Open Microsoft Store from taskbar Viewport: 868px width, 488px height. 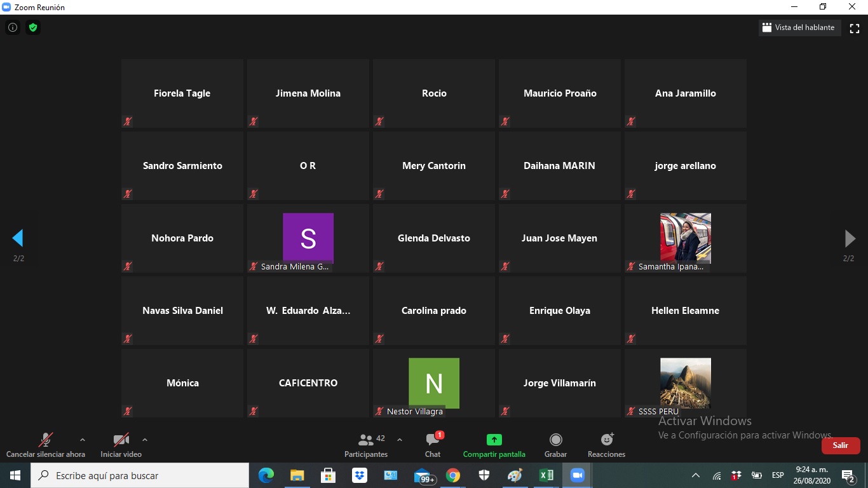(328, 475)
